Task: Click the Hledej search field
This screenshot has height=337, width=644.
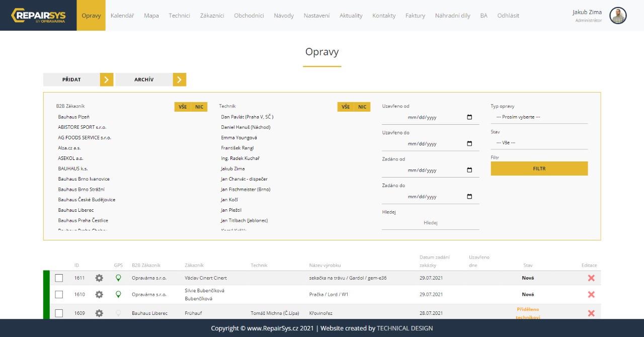Action: point(431,223)
